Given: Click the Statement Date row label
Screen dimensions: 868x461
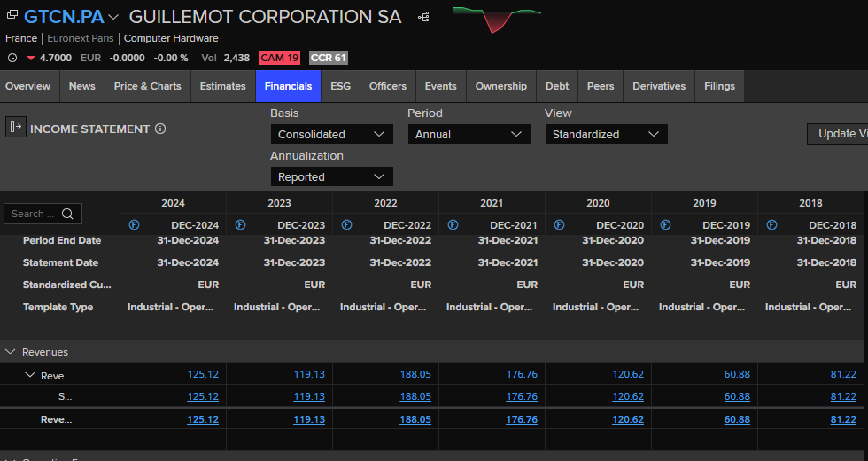Looking at the screenshot, I should pos(60,262).
